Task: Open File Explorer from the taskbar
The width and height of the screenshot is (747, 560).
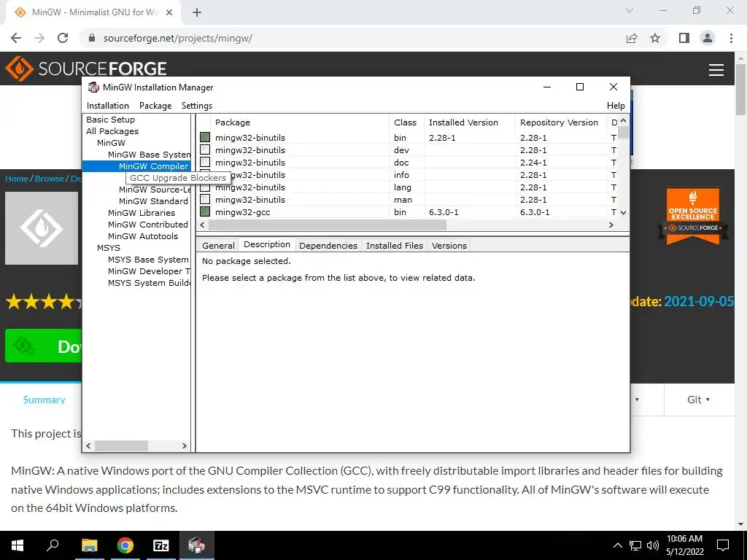Action: (x=89, y=545)
